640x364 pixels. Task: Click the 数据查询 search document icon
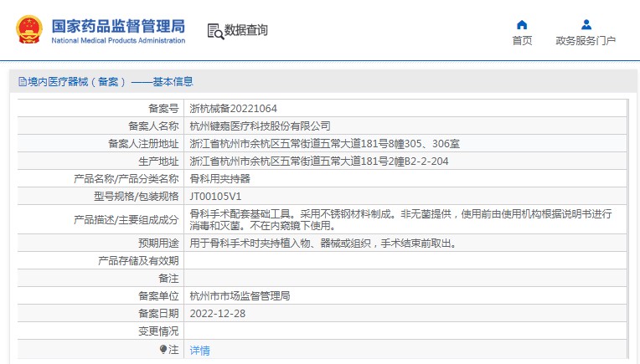coord(215,32)
